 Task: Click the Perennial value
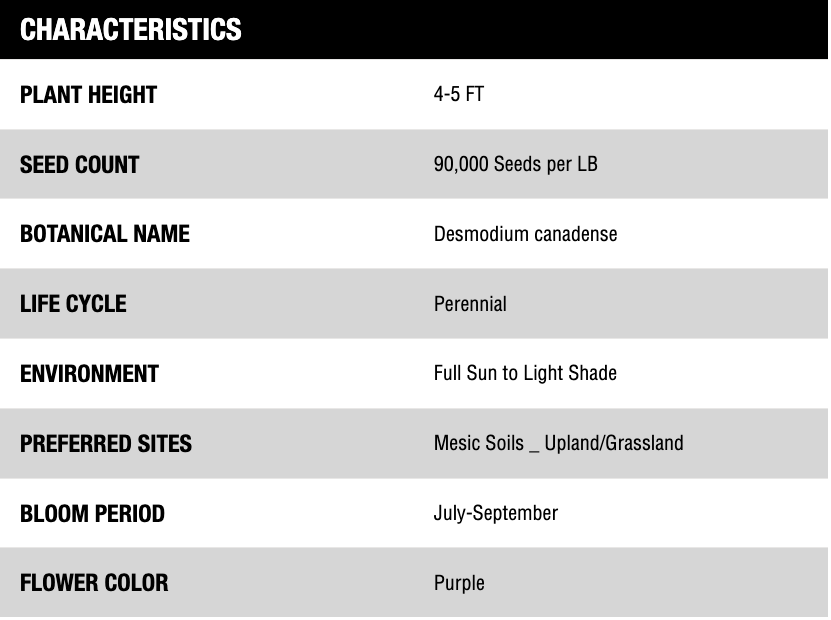coord(470,304)
